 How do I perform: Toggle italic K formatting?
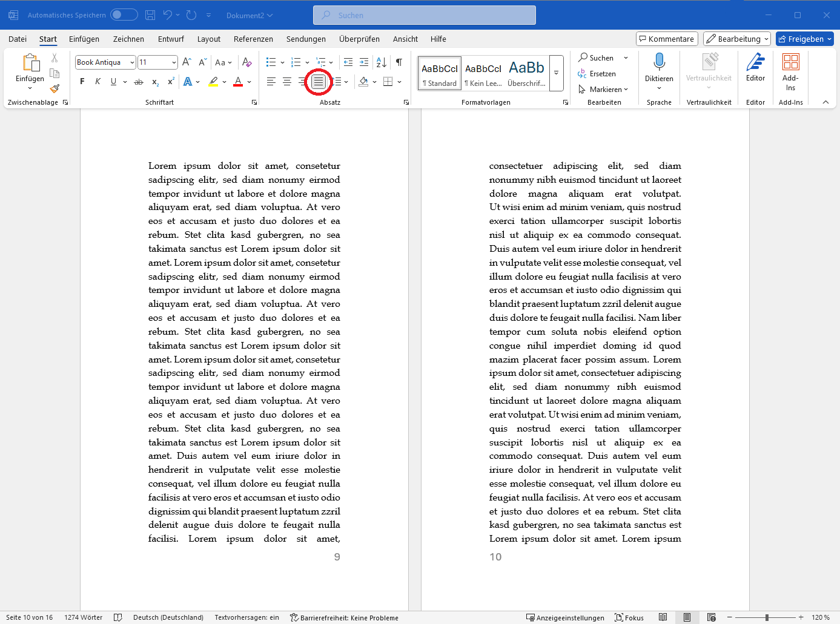pyautogui.click(x=98, y=82)
